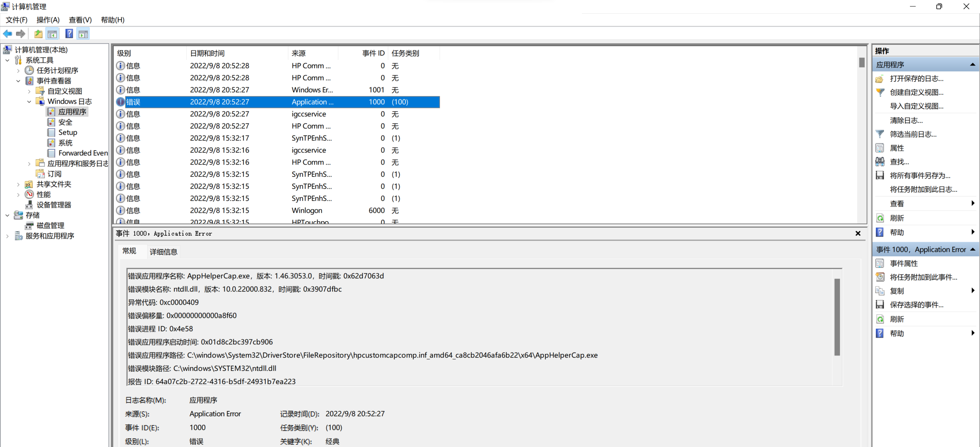The height and width of the screenshot is (447, 980).
Task: Select the Windows Er... event 1001 row
Action: coord(278,90)
